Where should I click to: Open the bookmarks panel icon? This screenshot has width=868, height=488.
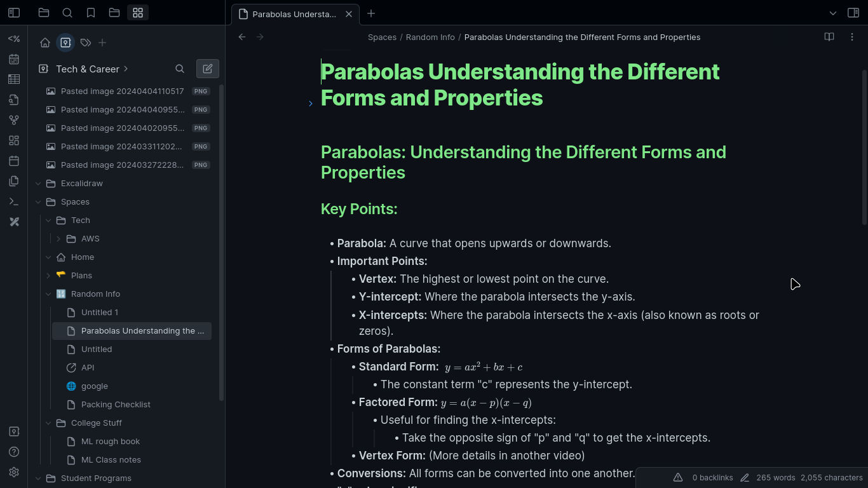pos(91,13)
